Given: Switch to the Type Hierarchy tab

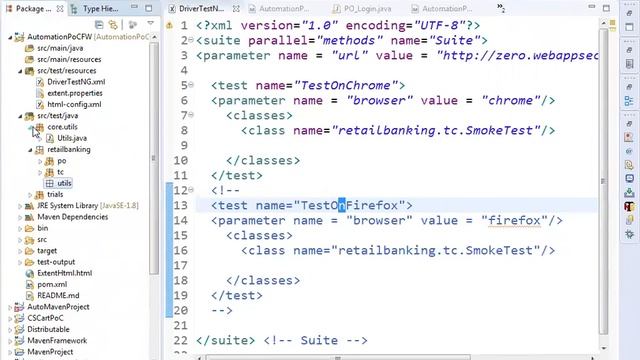Looking at the screenshot, I should pos(96,9).
